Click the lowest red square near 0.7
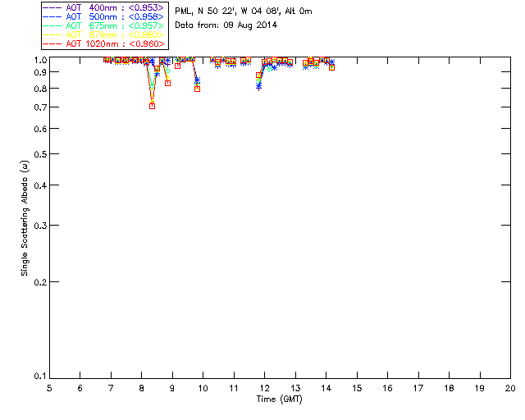525x420 pixels. tap(152, 106)
